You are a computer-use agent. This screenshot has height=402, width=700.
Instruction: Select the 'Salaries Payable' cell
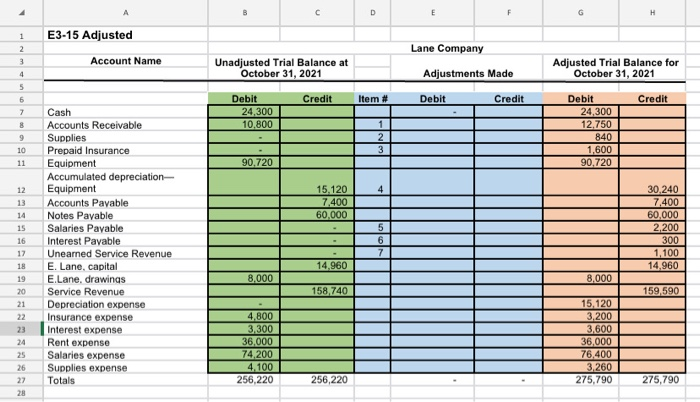(125, 228)
